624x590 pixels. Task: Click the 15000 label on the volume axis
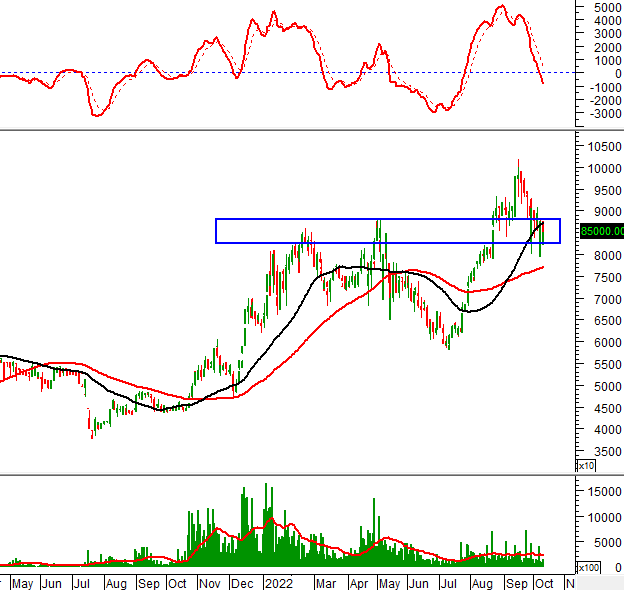click(604, 492)
